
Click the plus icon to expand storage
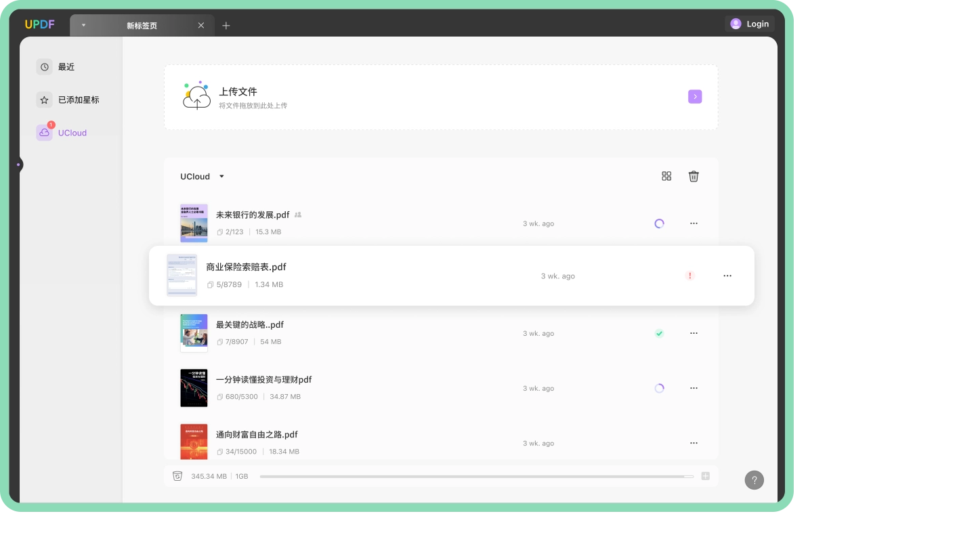click(706, 476)
